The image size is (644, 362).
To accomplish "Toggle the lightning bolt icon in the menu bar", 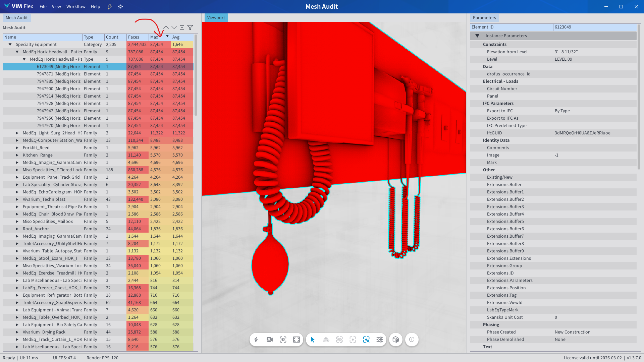I will [110, 6].
